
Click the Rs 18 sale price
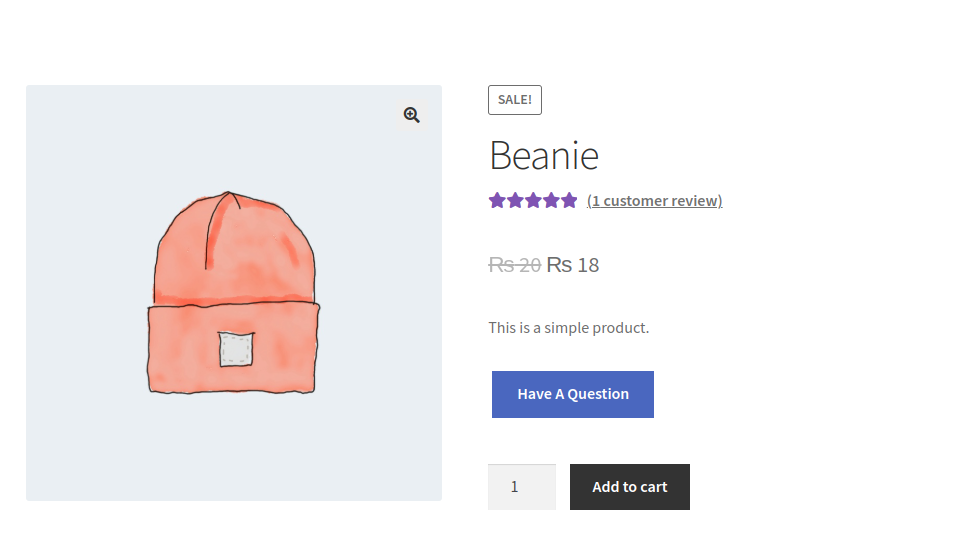coord(573,265)
